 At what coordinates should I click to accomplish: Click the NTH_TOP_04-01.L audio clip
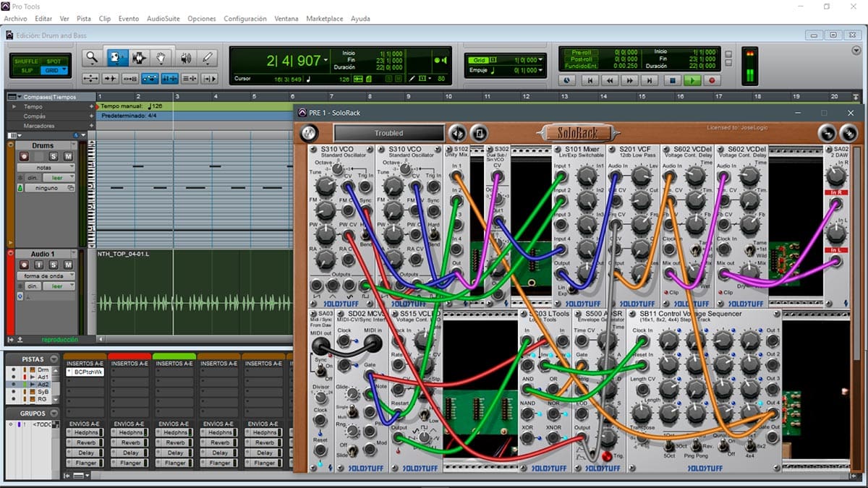coord(195,292)
